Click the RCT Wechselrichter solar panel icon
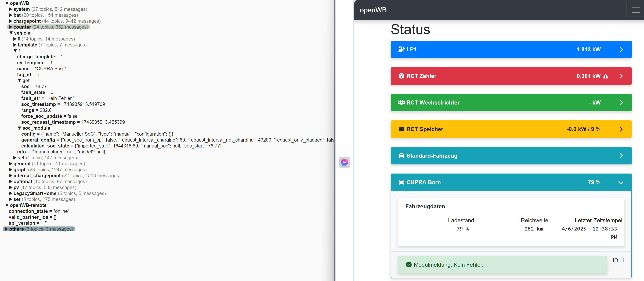The image size is (644, 281). coord(401,103)
